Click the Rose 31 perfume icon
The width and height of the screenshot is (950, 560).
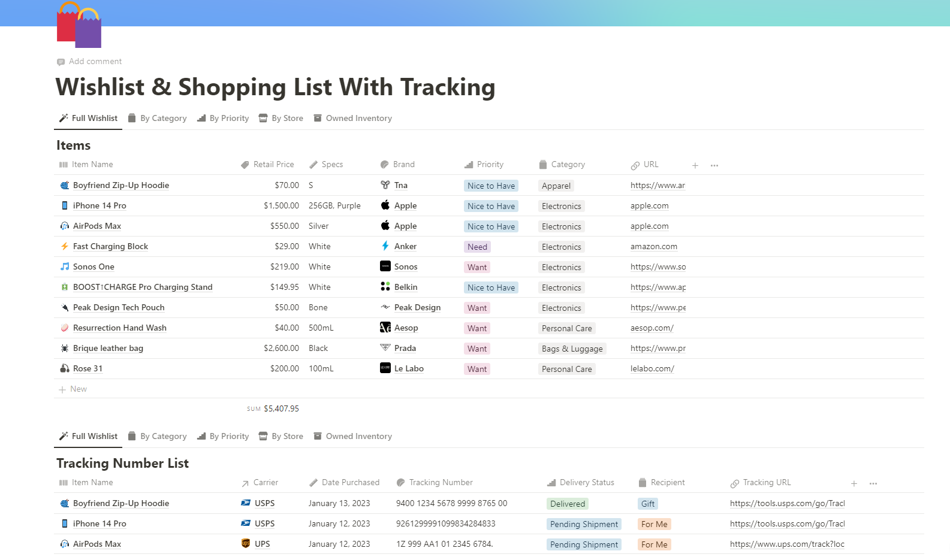pyautogui.click(x=65, y=368)
